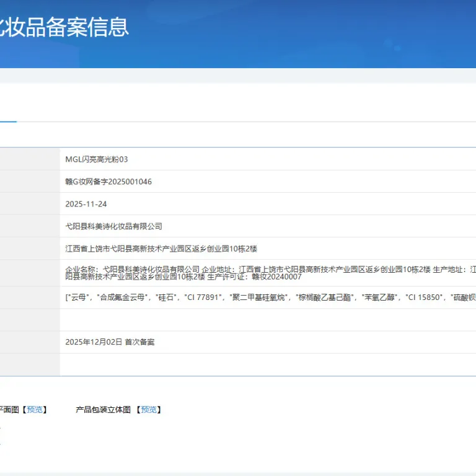
Task: Click the production license text 赣妆20240007
Action: click(x=276, y=277)
